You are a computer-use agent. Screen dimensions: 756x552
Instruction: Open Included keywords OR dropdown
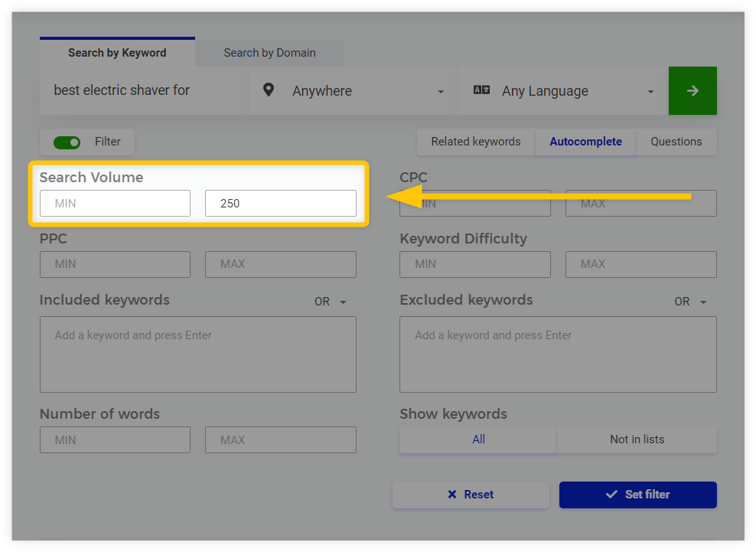[x=331, y=302]
